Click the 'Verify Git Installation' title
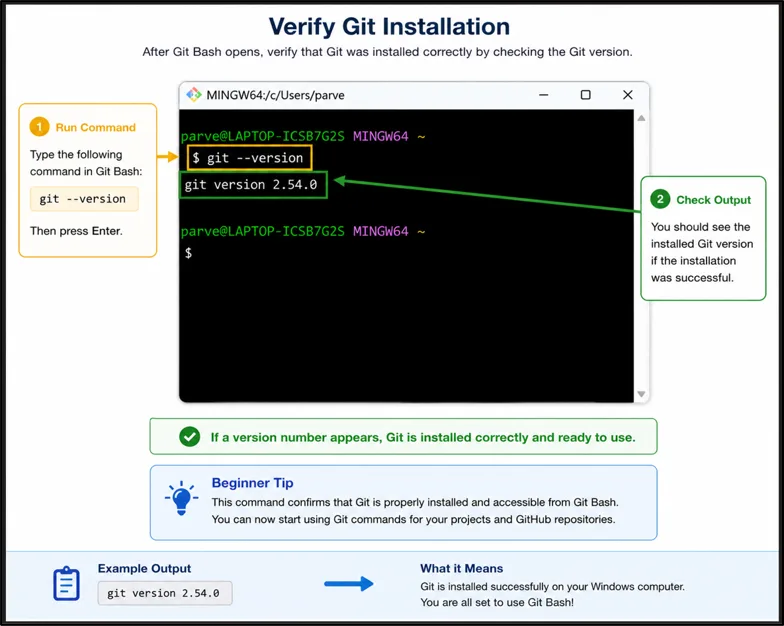Viewport: 784px width, 626px height. coord(389,26)
